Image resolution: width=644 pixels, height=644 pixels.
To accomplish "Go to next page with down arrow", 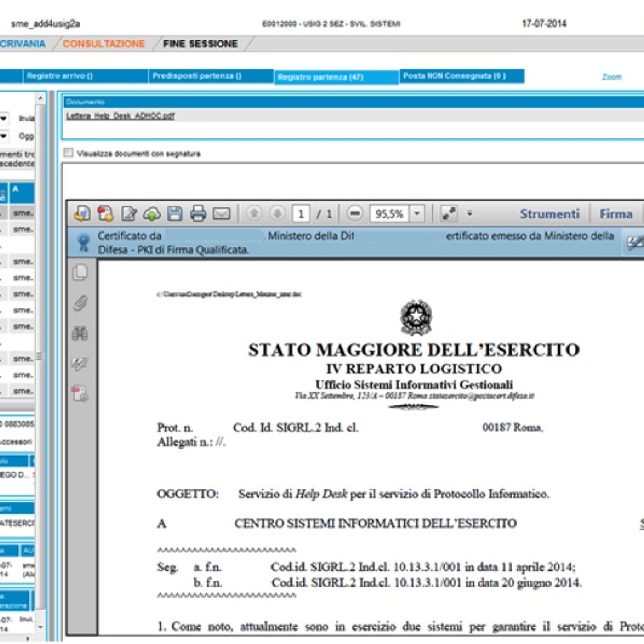I will point(277,213).
